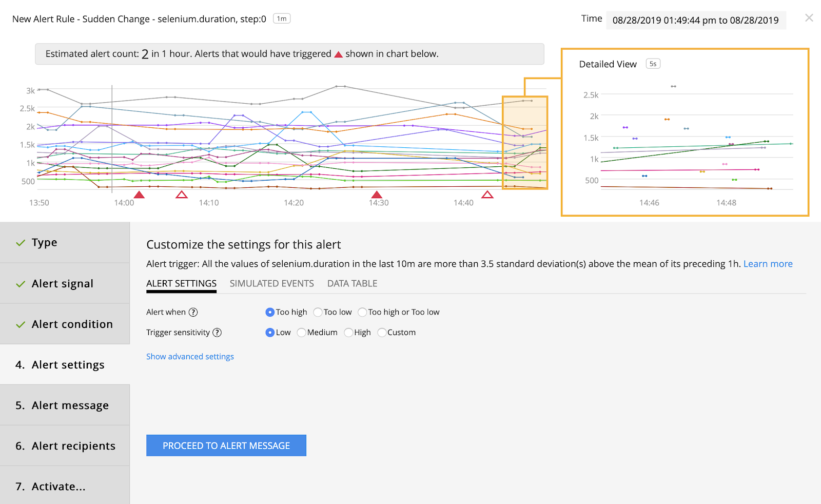Open the SIMULATED EVENTS tab
The height and width of the screenshot is (504, 821).
pos(271,284)
